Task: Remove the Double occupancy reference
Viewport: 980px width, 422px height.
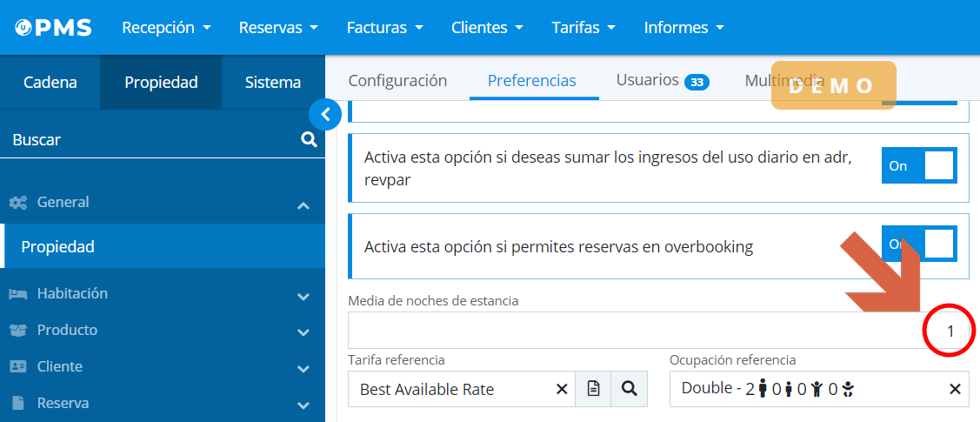Action: (x=955, y=389)
